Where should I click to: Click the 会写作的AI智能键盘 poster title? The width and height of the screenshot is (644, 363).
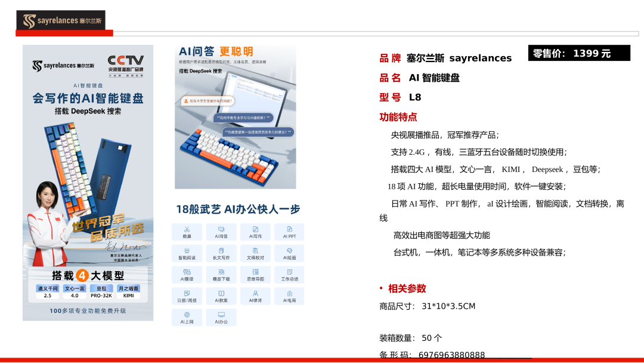[88, 99]
